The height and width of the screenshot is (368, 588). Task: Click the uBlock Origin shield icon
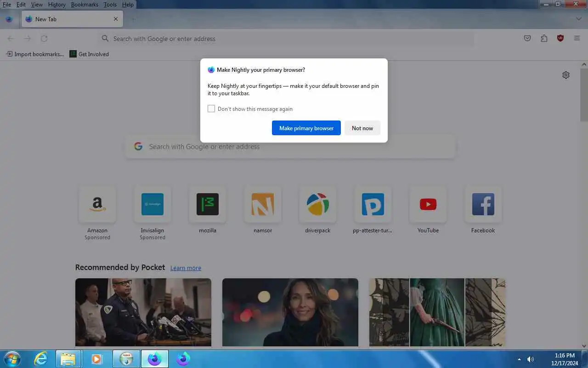[560, 39]
